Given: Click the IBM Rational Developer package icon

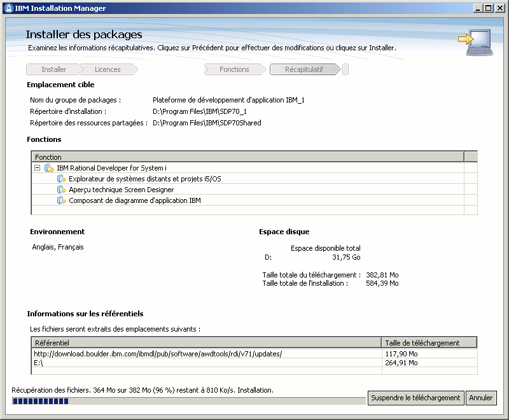Looking at the screenshot, I should tap(49, 168).
